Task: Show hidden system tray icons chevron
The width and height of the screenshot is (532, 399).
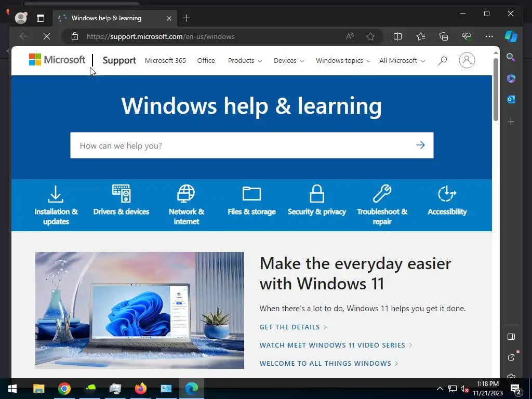Action: (440, 389)
